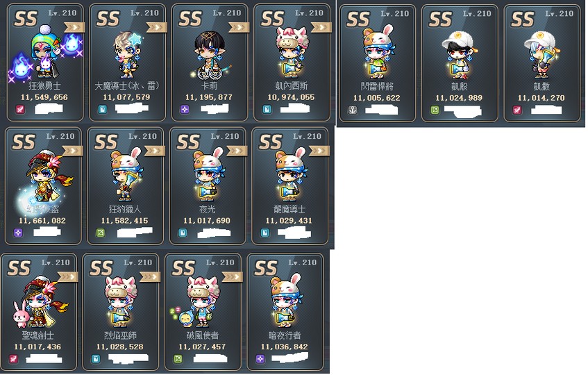Click the magician icon on 大魔導士 card

click(x=102, y=109)
